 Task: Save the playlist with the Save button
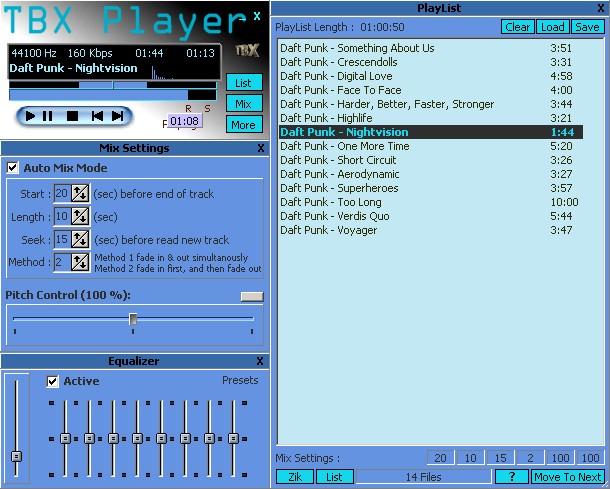pos(587,27)
